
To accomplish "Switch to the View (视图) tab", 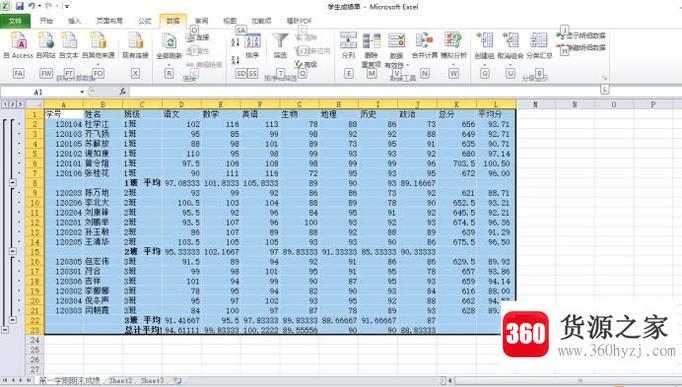I will (229, 20).
